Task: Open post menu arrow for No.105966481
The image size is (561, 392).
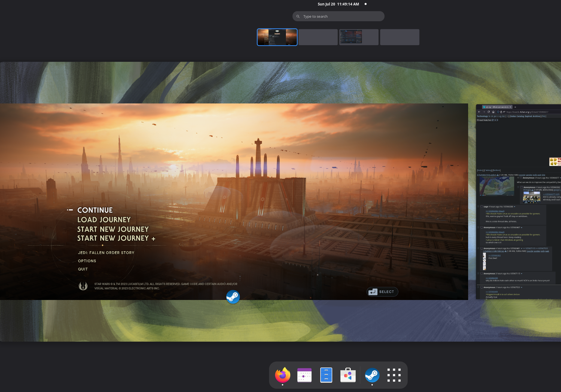Action: pos(522,248)
